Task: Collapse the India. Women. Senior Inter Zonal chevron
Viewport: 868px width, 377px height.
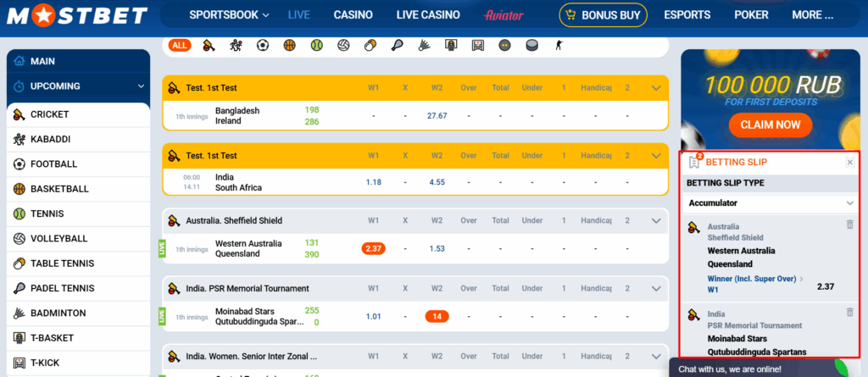Action: [657, 357]
